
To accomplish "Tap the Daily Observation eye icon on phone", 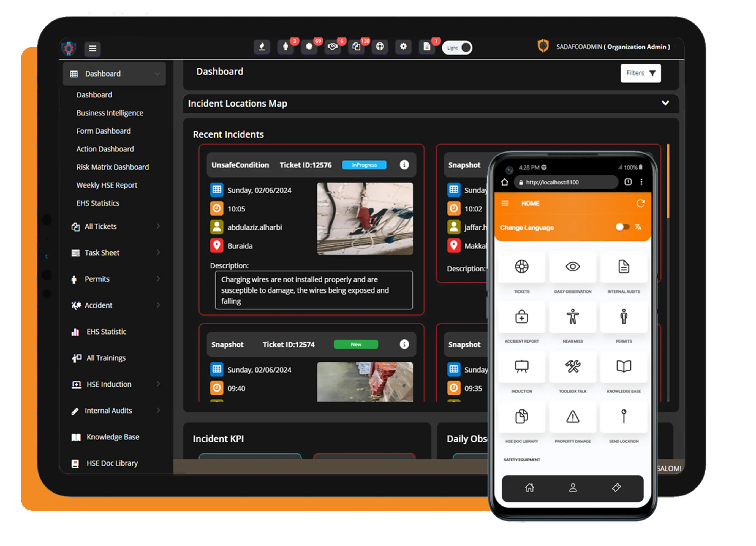I will (572, 267).
